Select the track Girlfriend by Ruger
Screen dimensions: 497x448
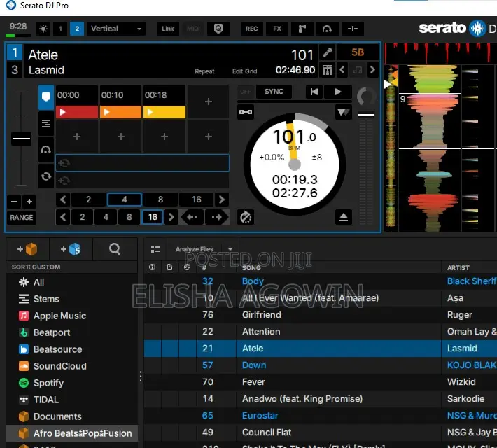pos(320,315)
